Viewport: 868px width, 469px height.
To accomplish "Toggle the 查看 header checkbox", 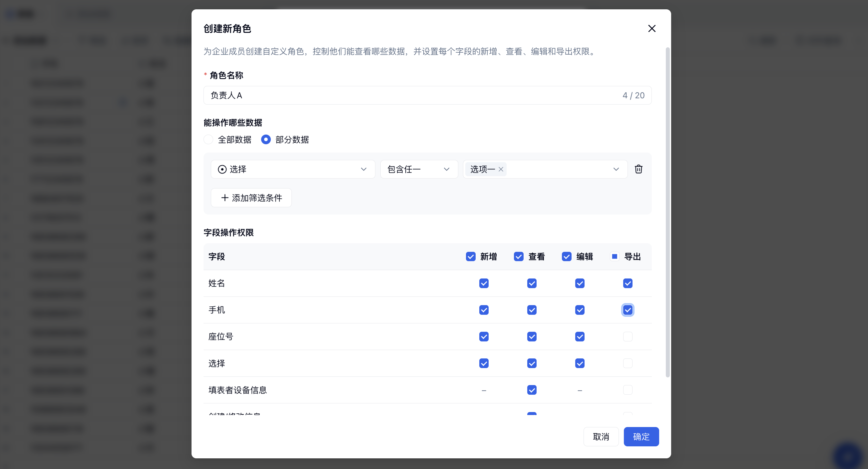I will pos(519,257).
